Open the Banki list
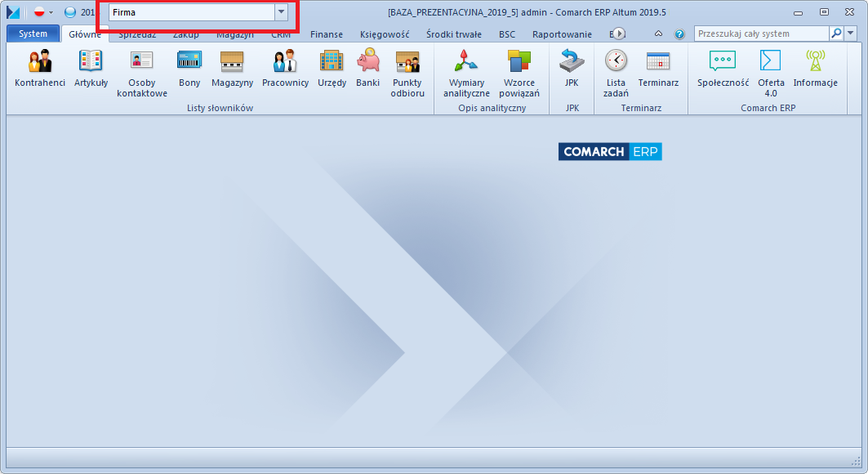This screenshot has height=474, width=868. pyautogui.click(x=367, y=69)
